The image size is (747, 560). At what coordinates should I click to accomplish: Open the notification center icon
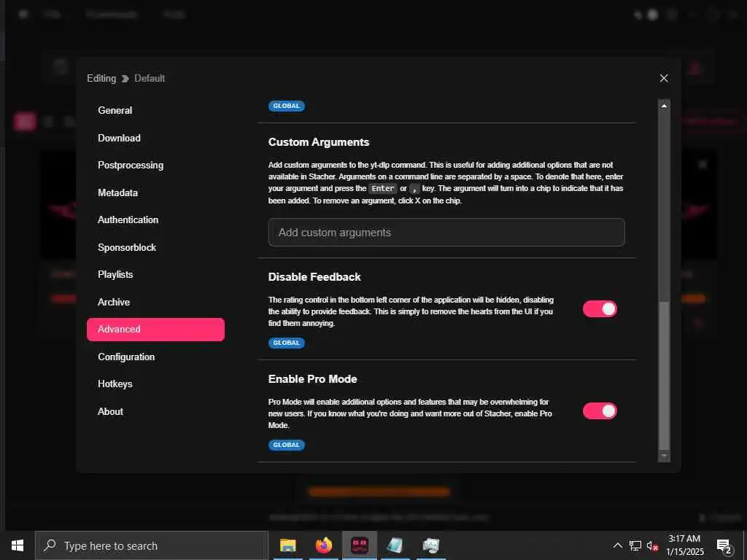[x=724, y=546]
